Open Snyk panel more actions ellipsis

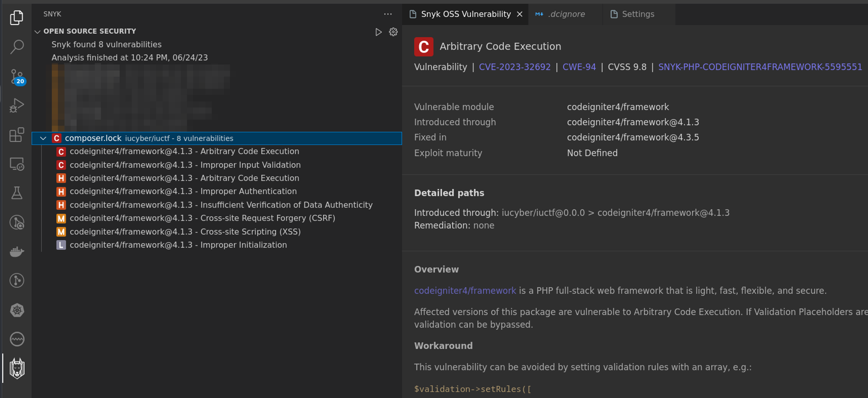tap(388, 14)
